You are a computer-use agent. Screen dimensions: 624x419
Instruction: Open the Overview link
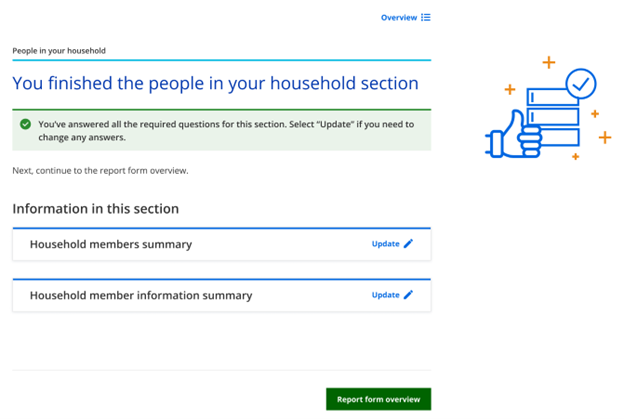tap(398, 17)
